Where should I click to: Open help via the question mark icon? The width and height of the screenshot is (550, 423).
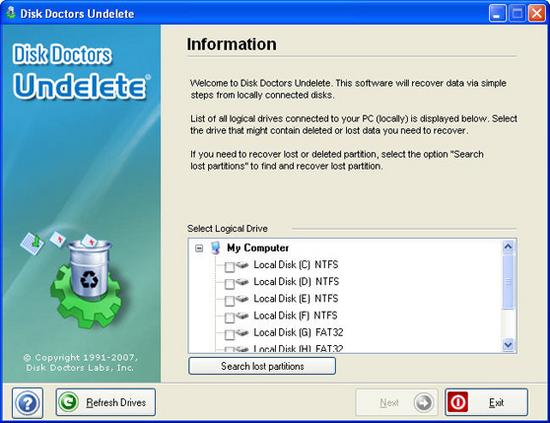(x=27, y=403)
